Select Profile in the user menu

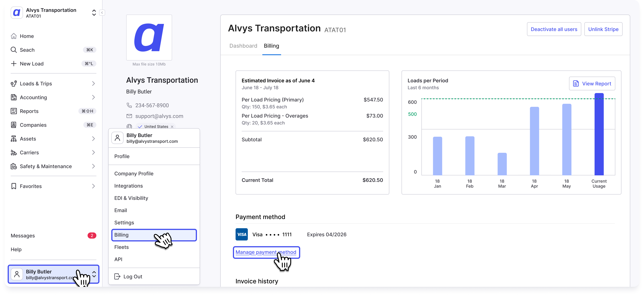(154, 156)
